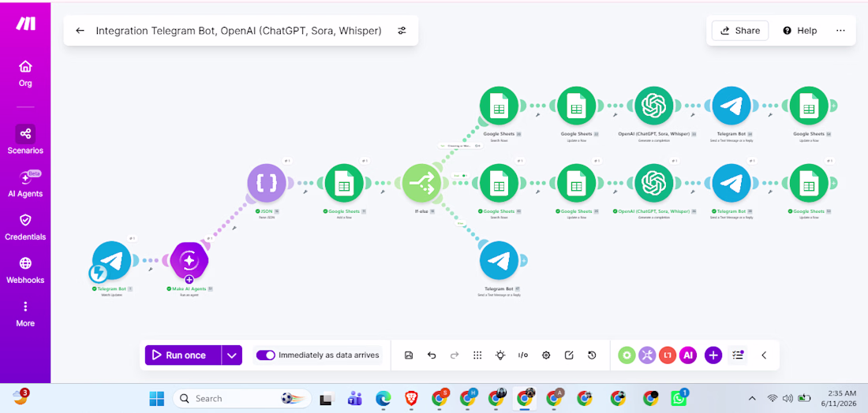The width and height of the screenshot is (868, 413).
Task: Click the lightning instant-trigger badge on Telegram Bot
Action: click(x=99, y=273)
